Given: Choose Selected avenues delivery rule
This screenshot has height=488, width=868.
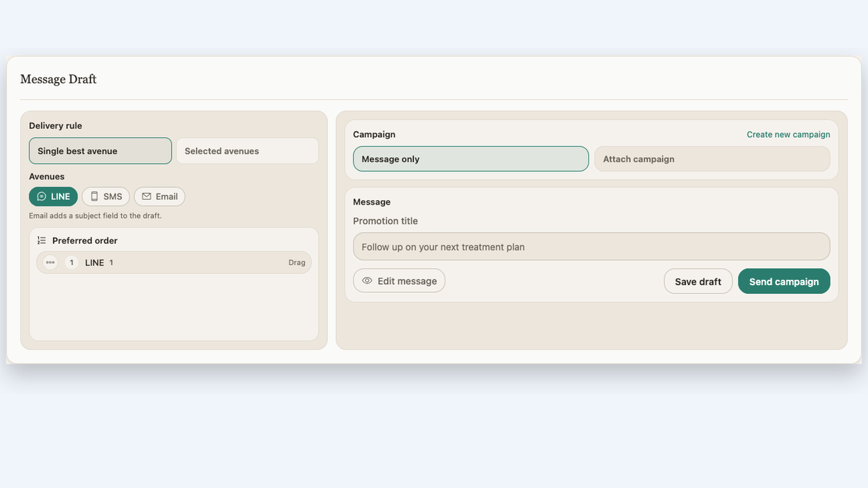Looking at the screenshot, I should click(x=247, y=151).
